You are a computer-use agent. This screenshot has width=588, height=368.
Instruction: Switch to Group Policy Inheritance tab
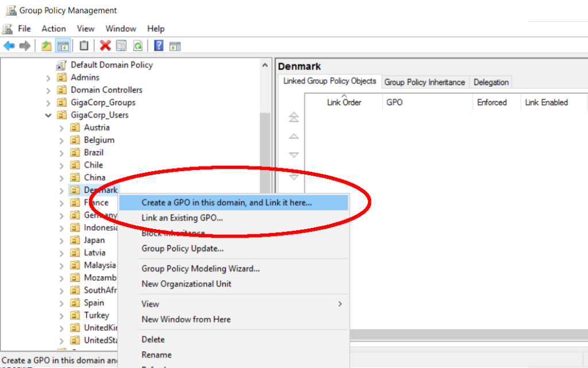tap(424, 82)
